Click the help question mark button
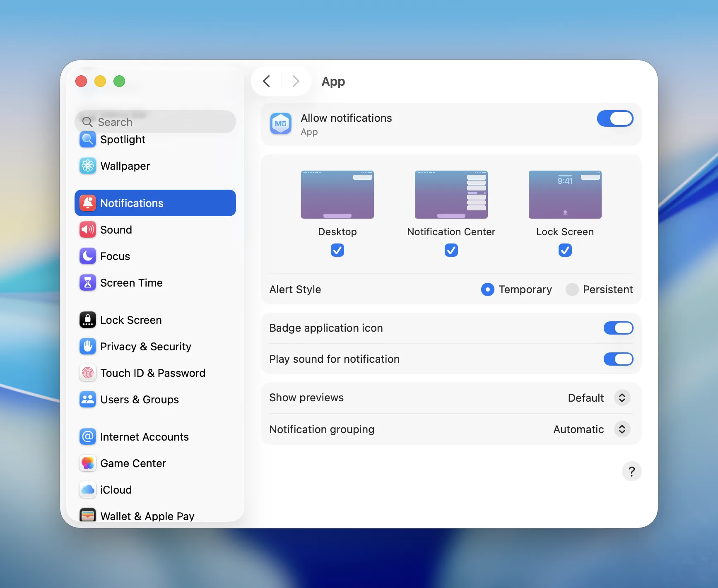 (631, 471)
